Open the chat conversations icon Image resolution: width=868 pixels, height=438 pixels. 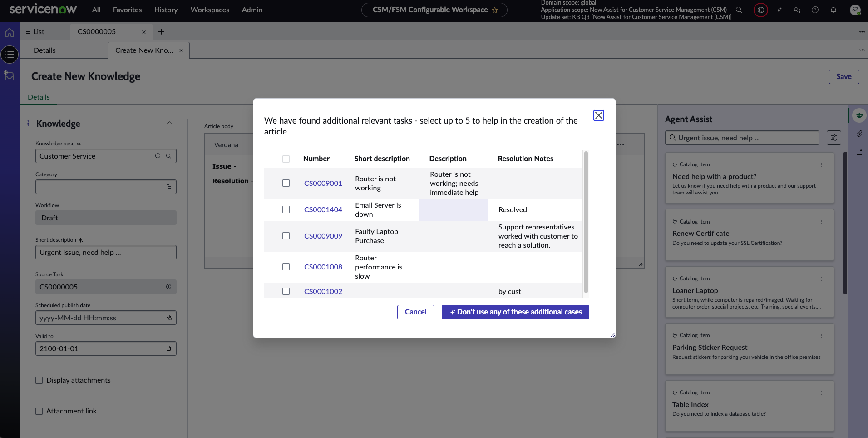point(797,10)
